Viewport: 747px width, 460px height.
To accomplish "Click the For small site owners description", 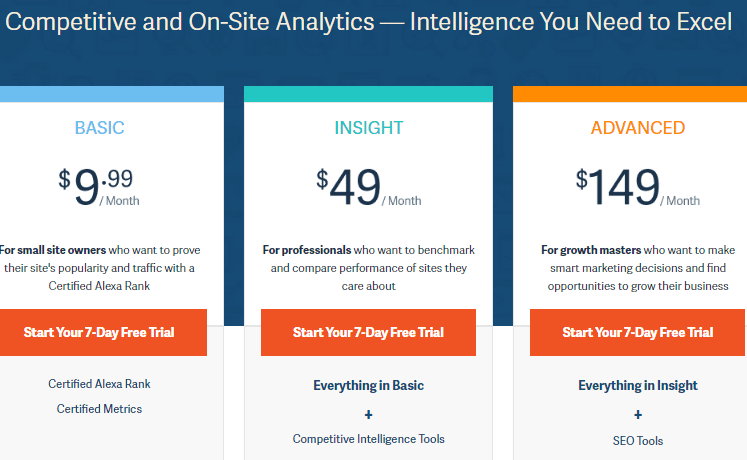I will (99, 268).
